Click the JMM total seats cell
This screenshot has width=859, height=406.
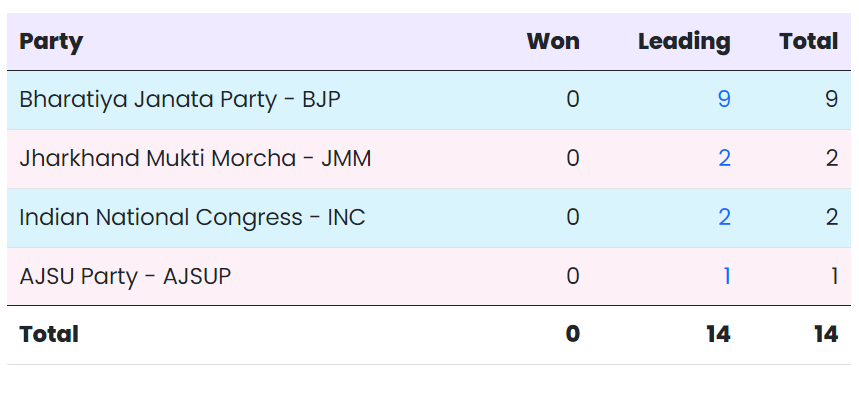[831, 159]
